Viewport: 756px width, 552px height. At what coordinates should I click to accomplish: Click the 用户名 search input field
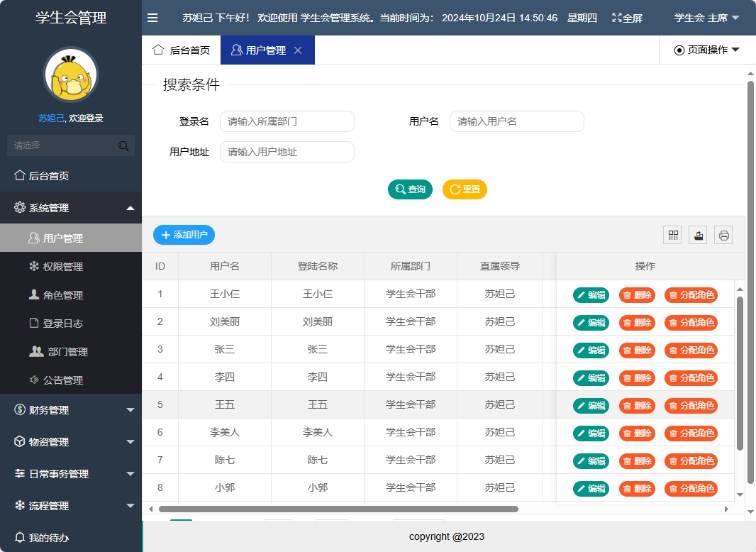[516, 121]
